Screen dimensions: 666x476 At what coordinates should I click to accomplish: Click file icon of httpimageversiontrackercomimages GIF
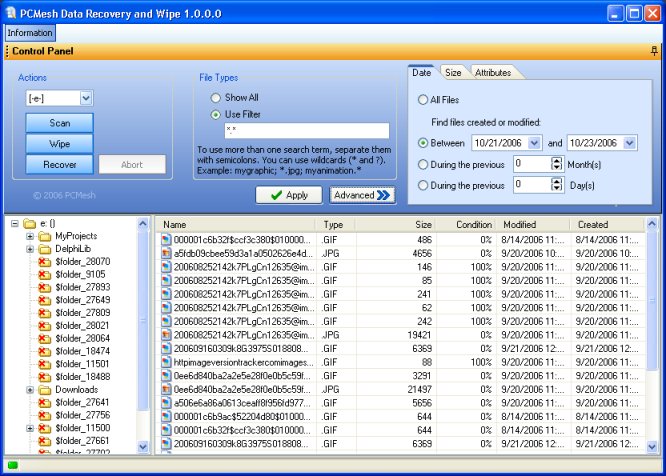[166, 362]
